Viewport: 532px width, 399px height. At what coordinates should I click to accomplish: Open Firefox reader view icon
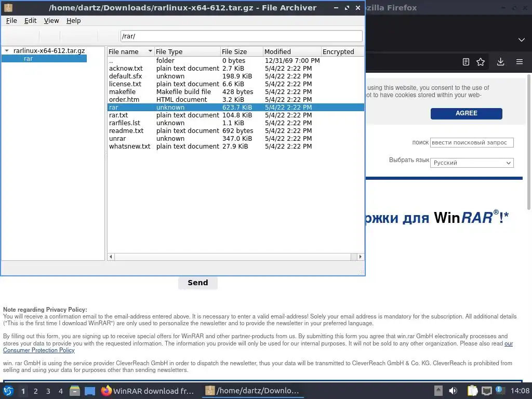(466, 62)
